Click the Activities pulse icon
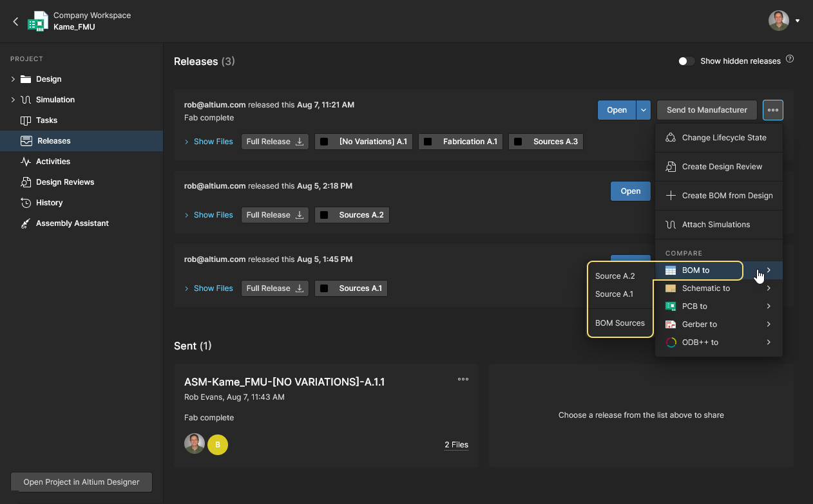This screenshot has width=813, height=504. pyautogui.click(x=26, y=162)
